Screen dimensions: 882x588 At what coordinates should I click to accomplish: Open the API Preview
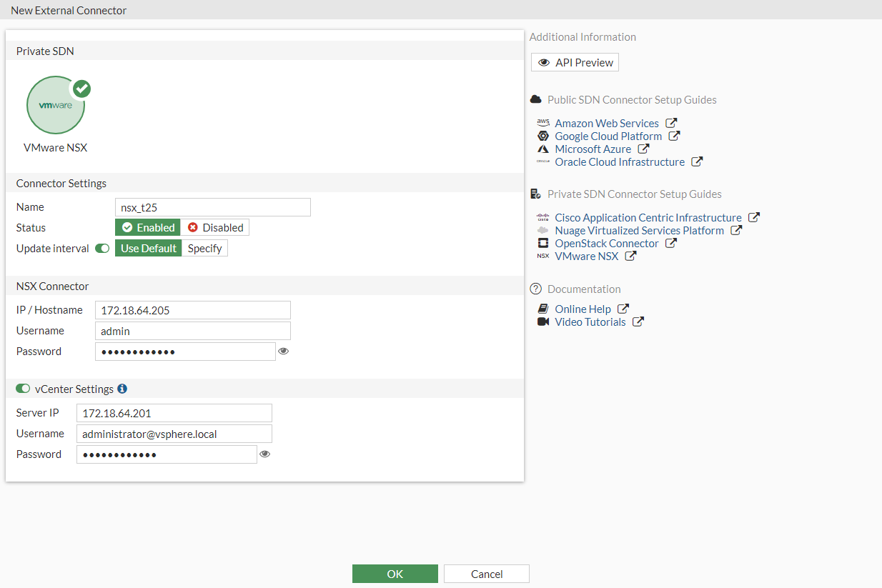(575, 63)
